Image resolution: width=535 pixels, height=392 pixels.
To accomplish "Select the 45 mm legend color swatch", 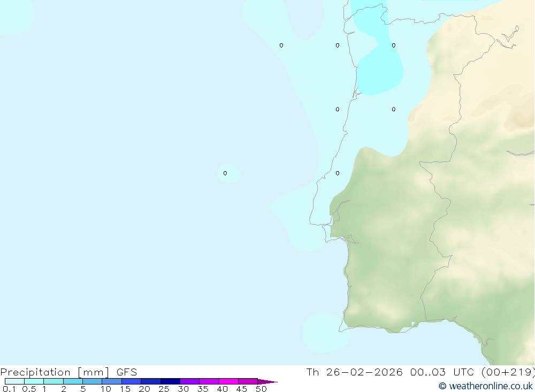I will [x=248, y=381].
